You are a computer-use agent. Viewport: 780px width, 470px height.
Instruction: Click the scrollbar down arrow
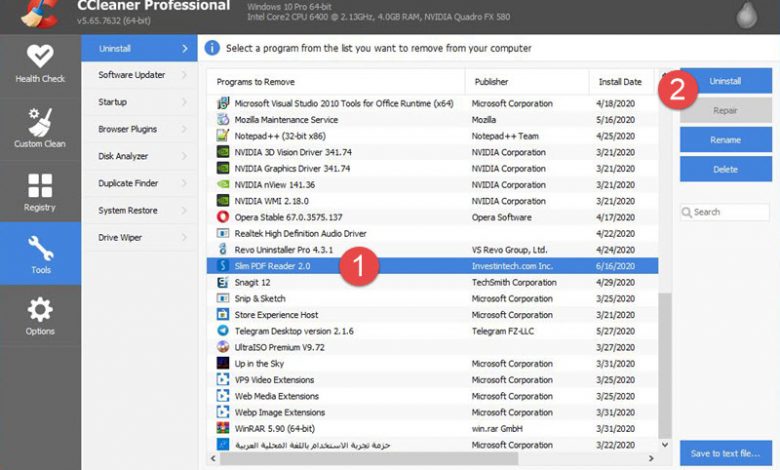click(665, 444)
